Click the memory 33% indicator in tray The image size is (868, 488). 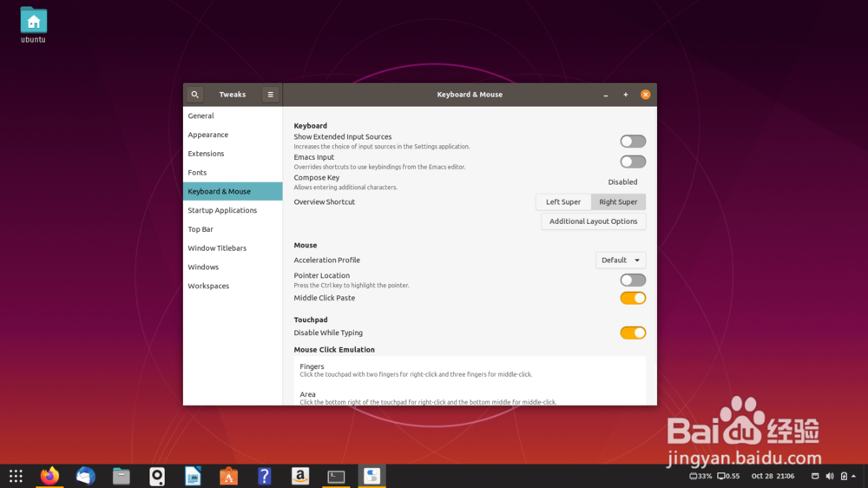click(x=700, y=476)
